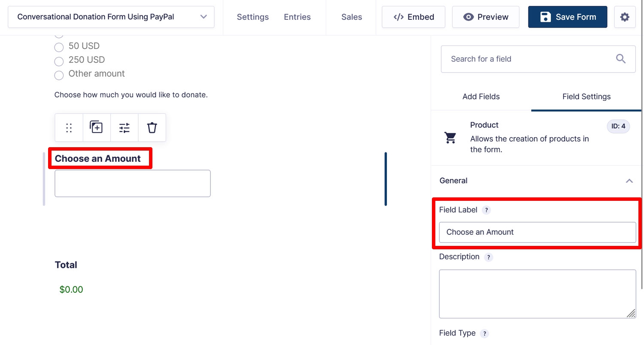Click the help icon beside Field Type
Viewport: 644px width, 345px height.
point(484,334)
